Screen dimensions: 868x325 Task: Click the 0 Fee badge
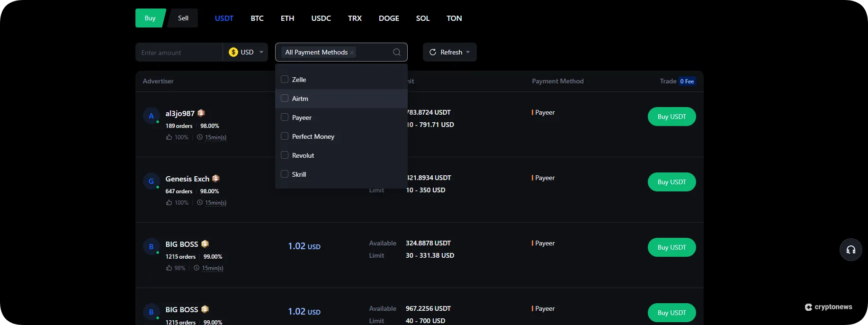(687, 81)
